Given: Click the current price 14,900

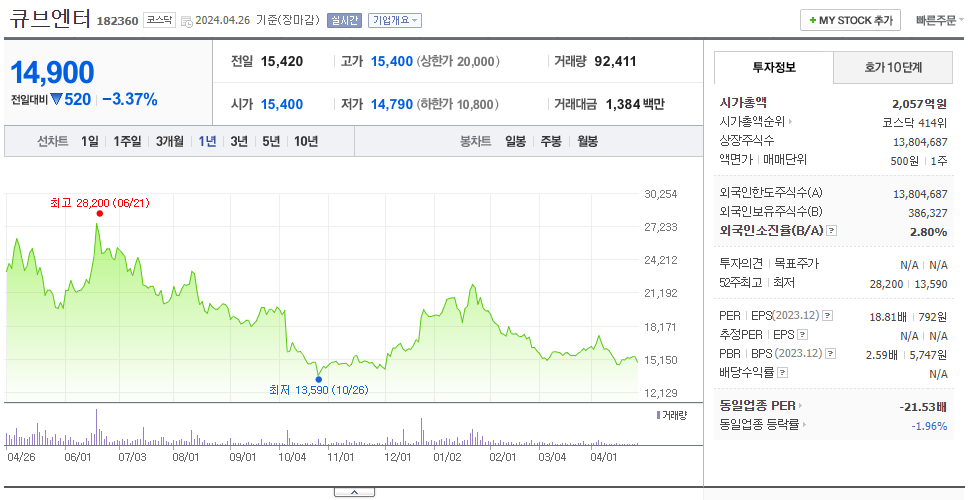Looking at the screenshot, I should click(52, 73).
